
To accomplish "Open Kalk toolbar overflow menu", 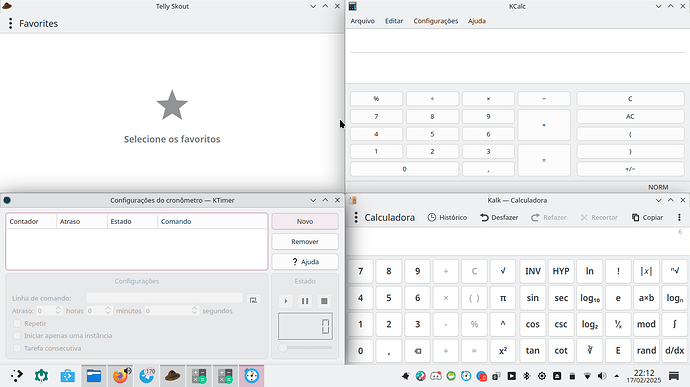I will click(679, 217).
